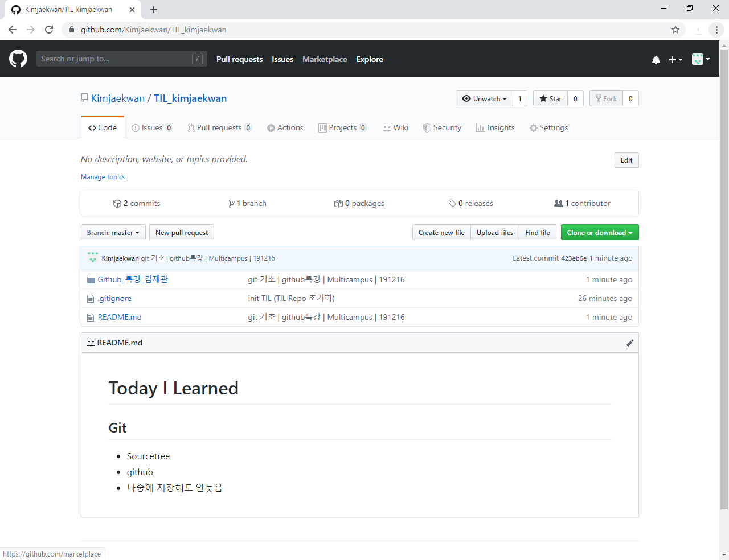This screenshot has height=560, width=729.
Task: View watchers count next to Unwatch
Action: coord(520,98)
